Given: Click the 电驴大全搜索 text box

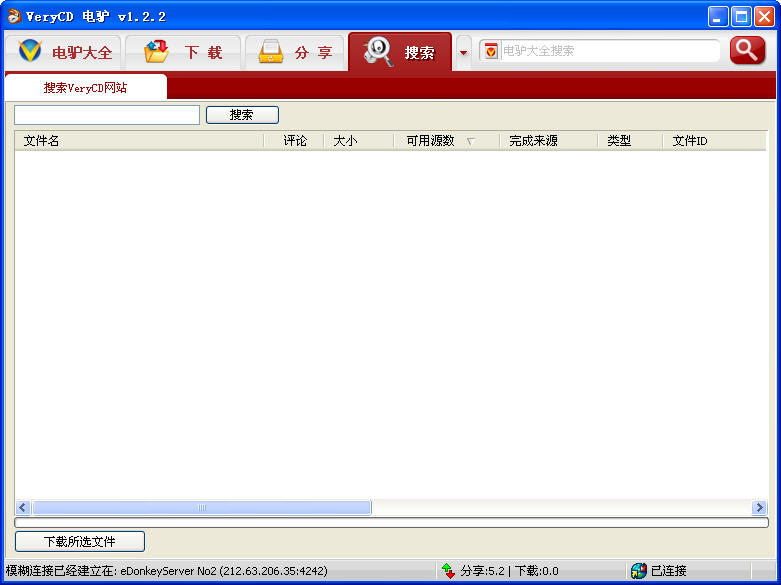Looking at the screenshot, I should tap(608, 51).
